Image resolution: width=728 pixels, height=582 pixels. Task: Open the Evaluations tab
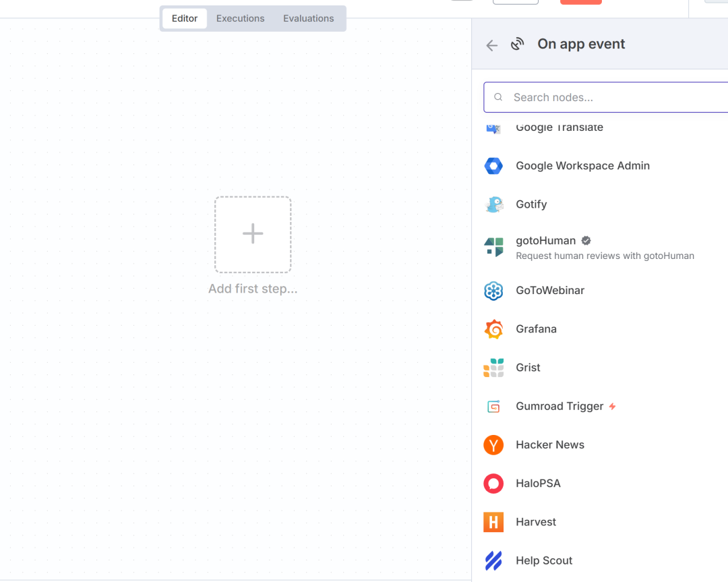pos(308,19)
